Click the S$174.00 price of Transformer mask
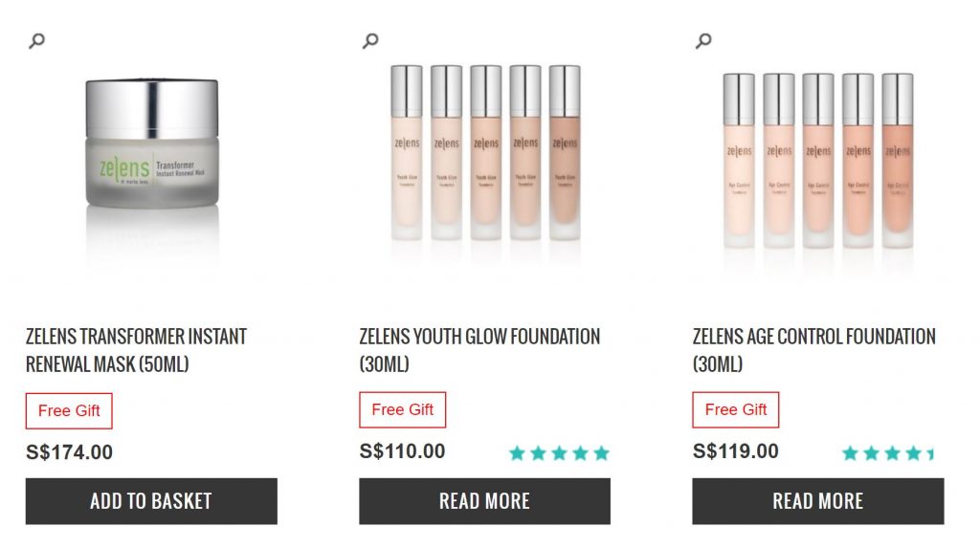The height and width of the screenshot is (549, 980). (x=69, y=452)
